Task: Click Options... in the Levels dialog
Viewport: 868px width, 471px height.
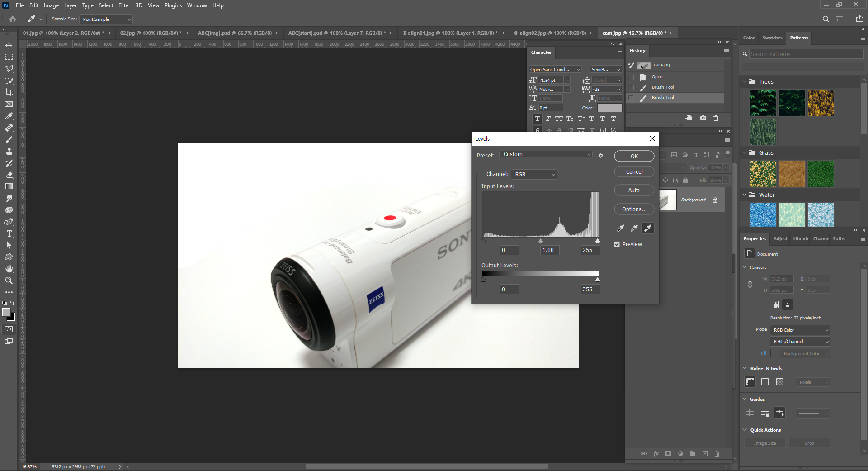Action: click(634, 209)
